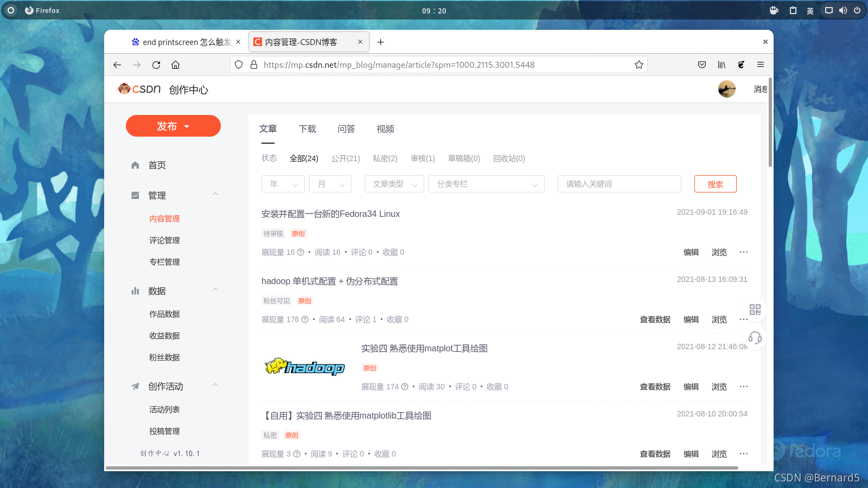
Task: Open 活动列表 in the sidebar
Action: tap(164, 409)
